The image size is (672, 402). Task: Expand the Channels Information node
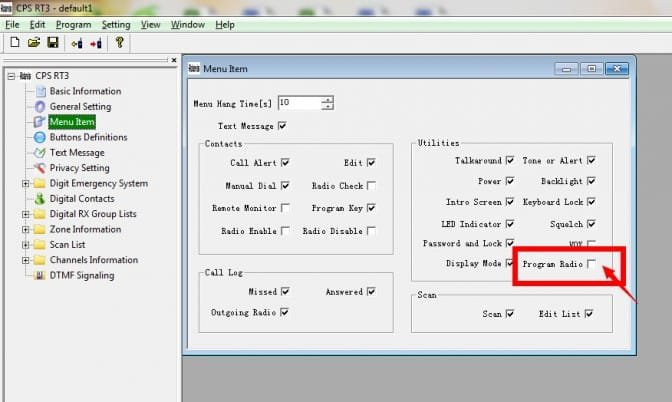(x=26, y=260)
